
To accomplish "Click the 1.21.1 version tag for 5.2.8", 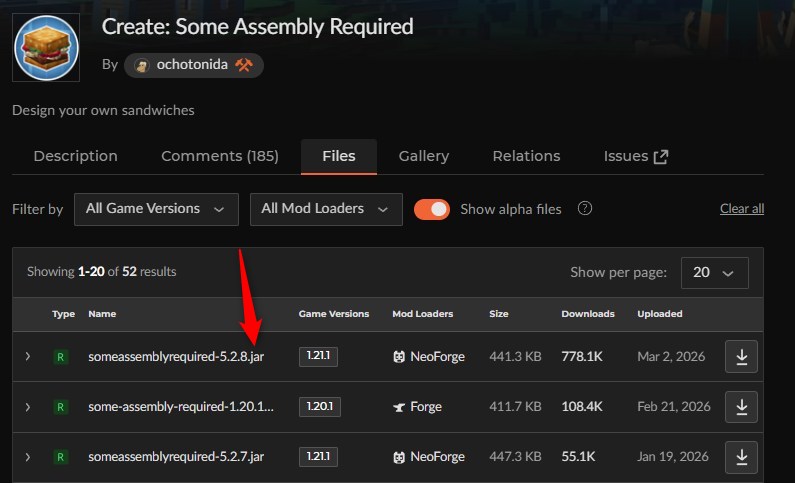I will click(x=318, y=356).
